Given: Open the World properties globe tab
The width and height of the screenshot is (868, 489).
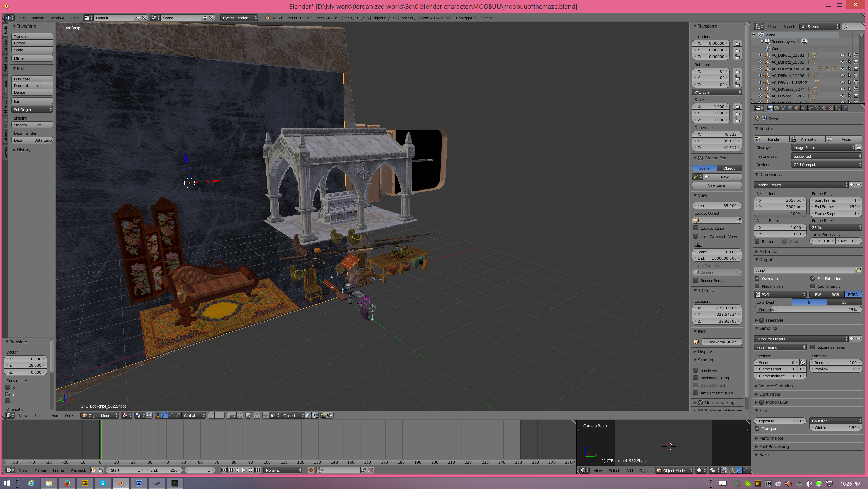Looking at the screenshot, I should tap(790, 108).
